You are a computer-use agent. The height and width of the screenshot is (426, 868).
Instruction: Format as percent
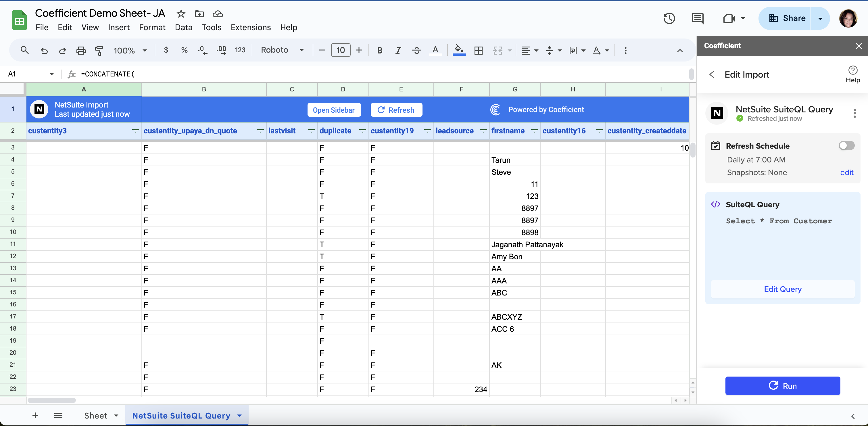pyautogui.click(x=184, y=50)
